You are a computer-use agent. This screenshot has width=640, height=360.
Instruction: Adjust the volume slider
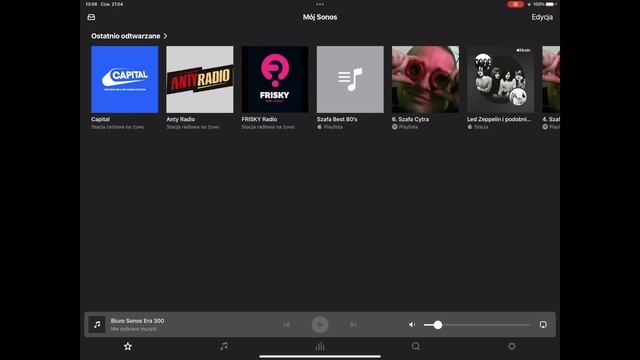pos(477,324)
